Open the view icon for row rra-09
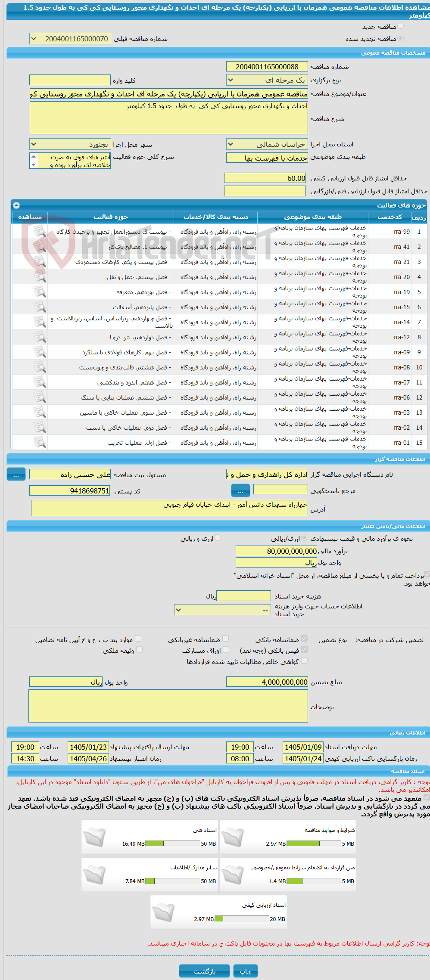The image size is (430, 980). tap(40, 352)
